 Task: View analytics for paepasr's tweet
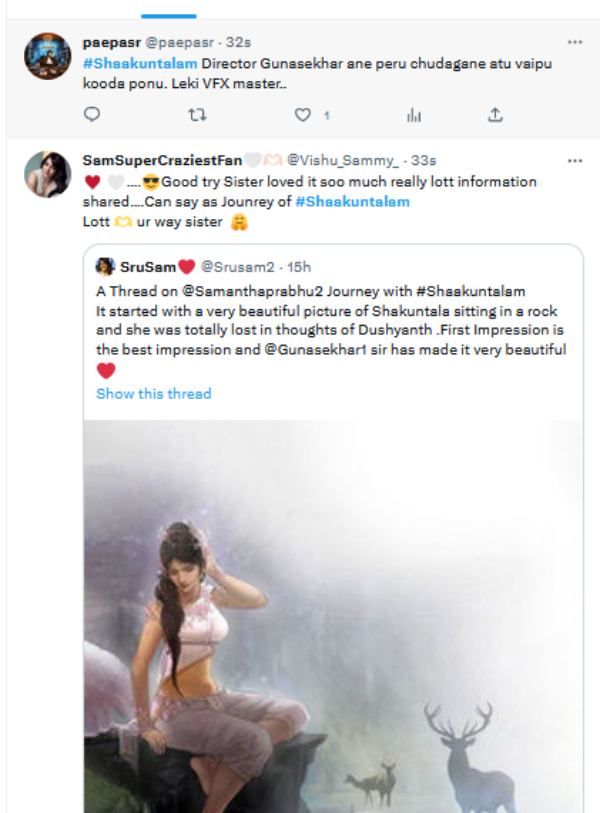pos(412,116)
